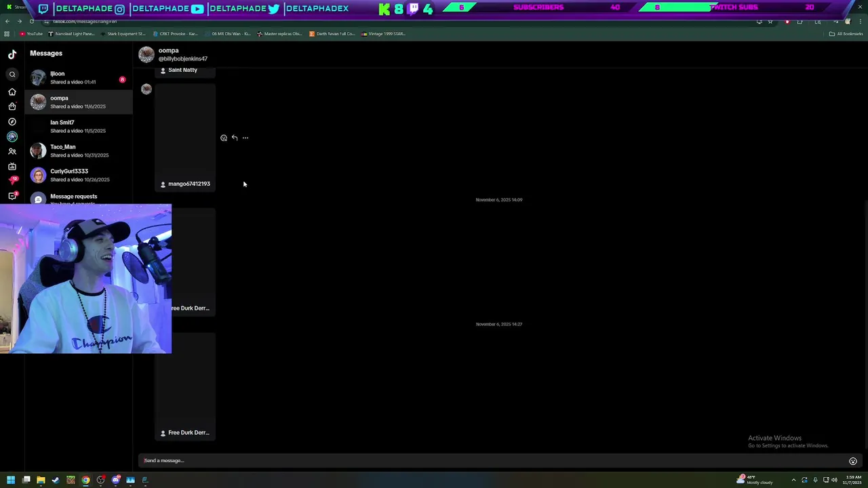Image resolution: width=868 pixels, height=488 pixels.
Task: Expand hidden system tray icons chevron
Action: click(x=793, y=480)
